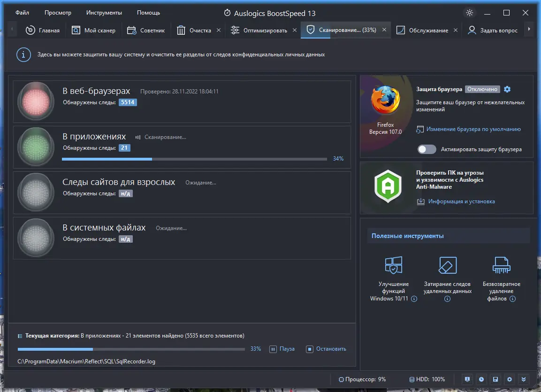Image resolution: width=541 pixels, height=392 pixels.
Task: Expand the double-chevron panel in status bar
Action: (524, 379)
